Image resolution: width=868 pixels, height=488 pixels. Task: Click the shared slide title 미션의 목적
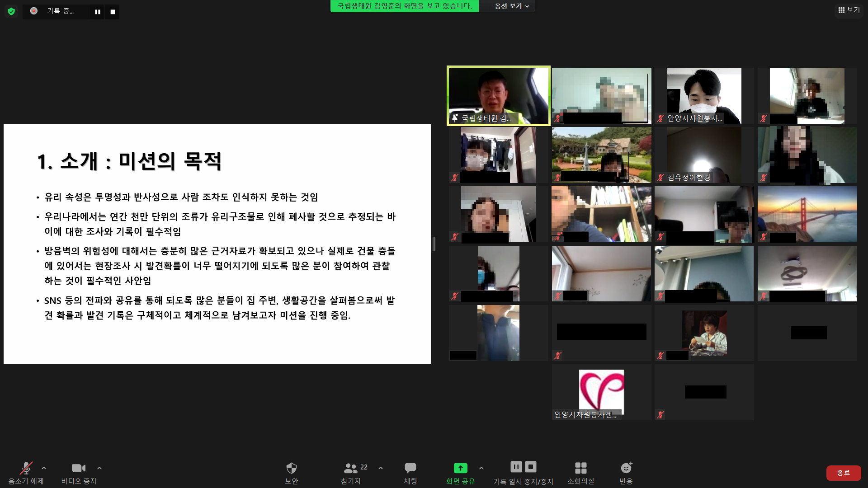170,161
